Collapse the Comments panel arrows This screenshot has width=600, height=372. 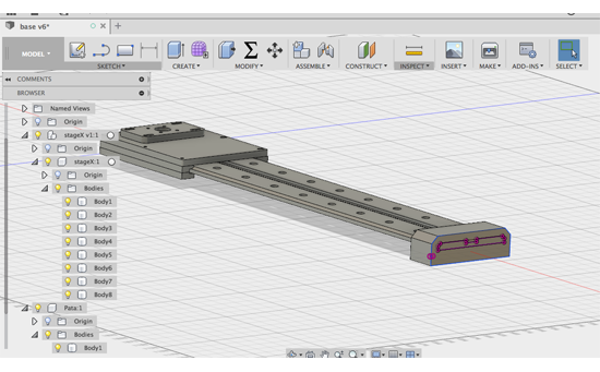pyautogui.click(x=8, y=79)
